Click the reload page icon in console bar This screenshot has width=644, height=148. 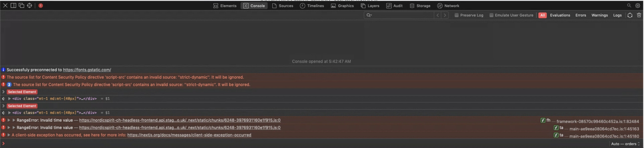click(630, 15)
